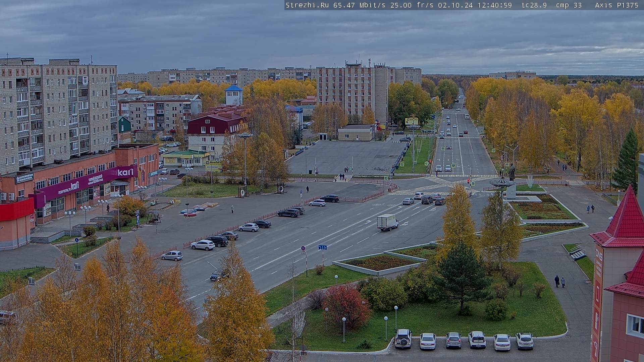Click the tc28.9 temperature readout
644x362 pixels.
pos(534,5)
